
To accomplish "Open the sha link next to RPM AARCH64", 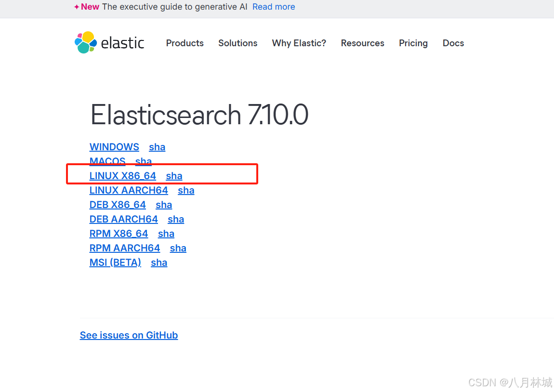I will (x=178, y=248).
